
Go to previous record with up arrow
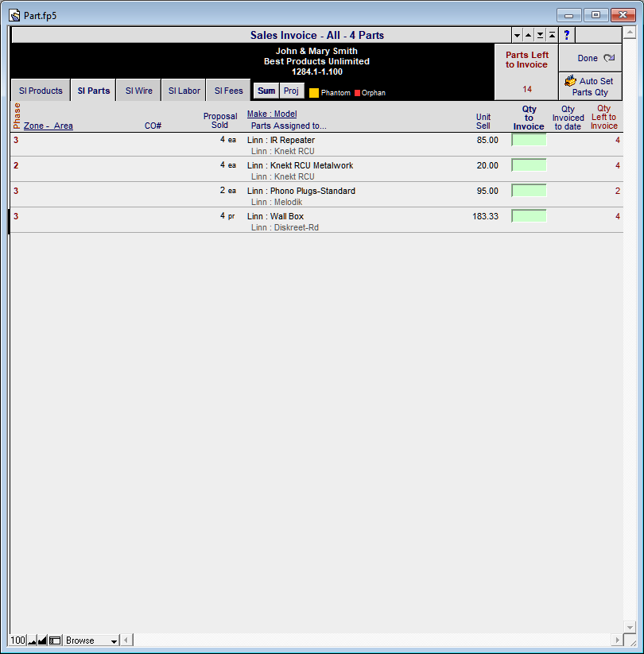click(529, 35)
